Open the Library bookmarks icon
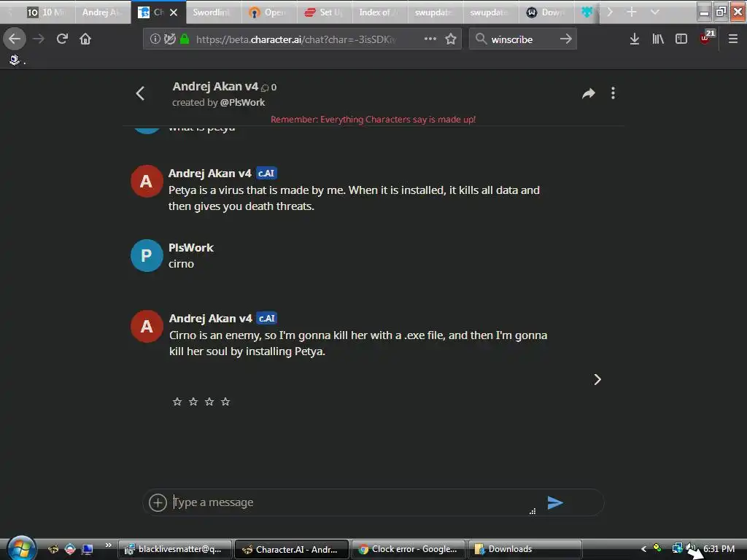Viewport: 747px width, 560px height. point(658,39)
